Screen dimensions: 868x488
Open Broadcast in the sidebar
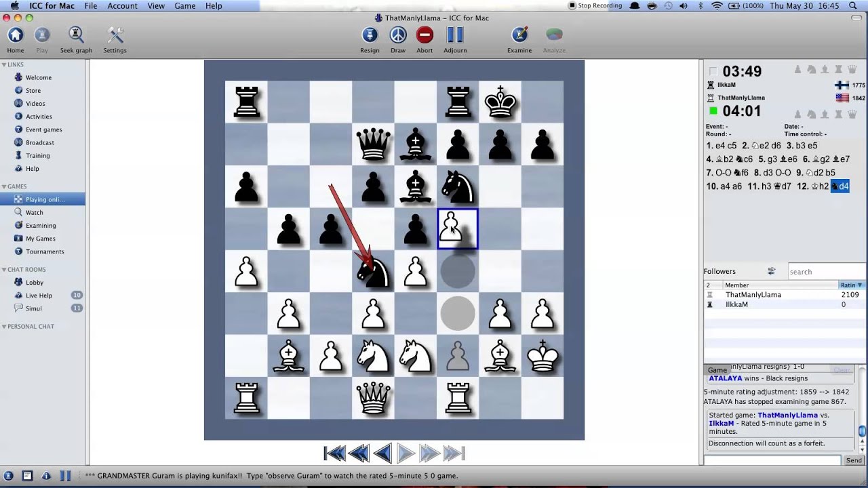(x=40, y=142)
